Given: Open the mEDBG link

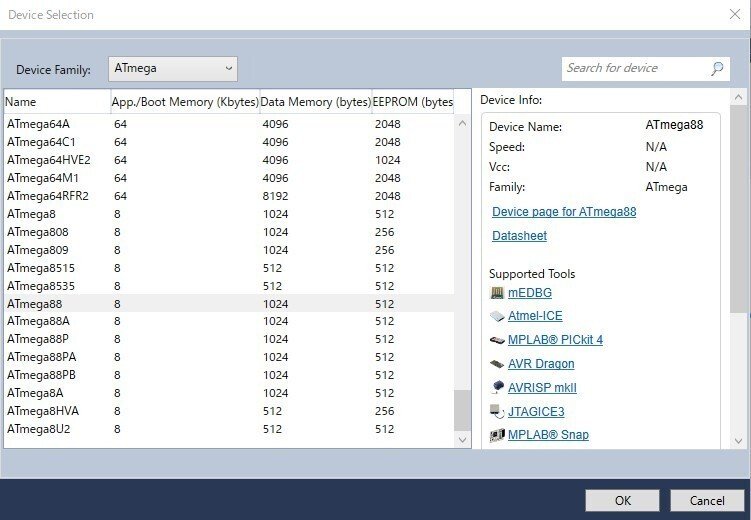Looking at the screenshot, I should (530, 293).
